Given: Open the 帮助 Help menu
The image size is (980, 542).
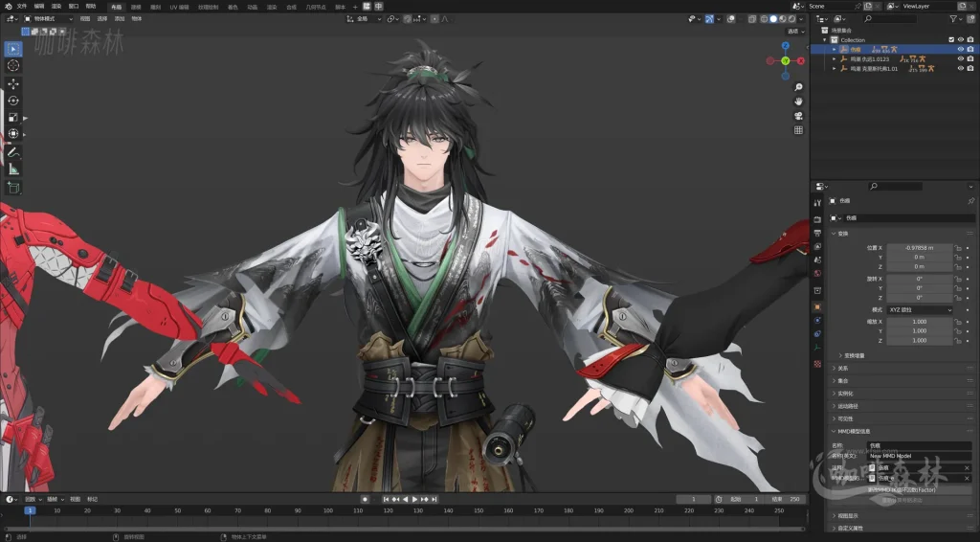Looking at the screenshot, I should point(91,7).
